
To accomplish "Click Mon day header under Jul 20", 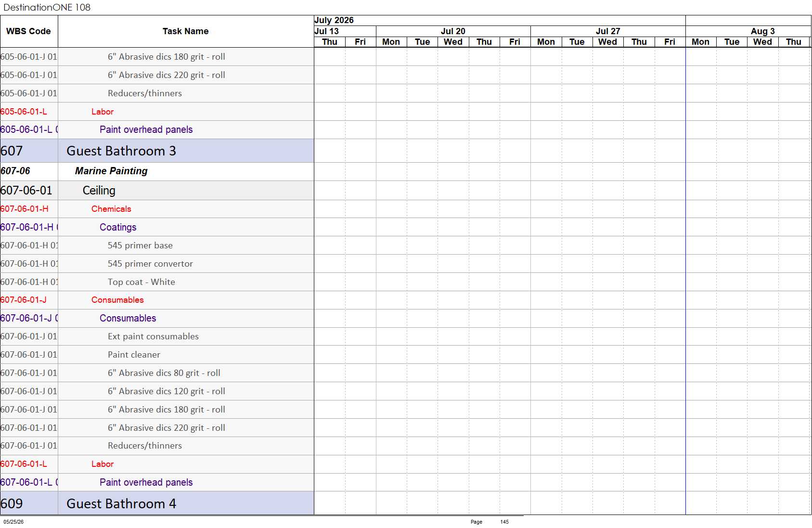I will click(391, 42).
